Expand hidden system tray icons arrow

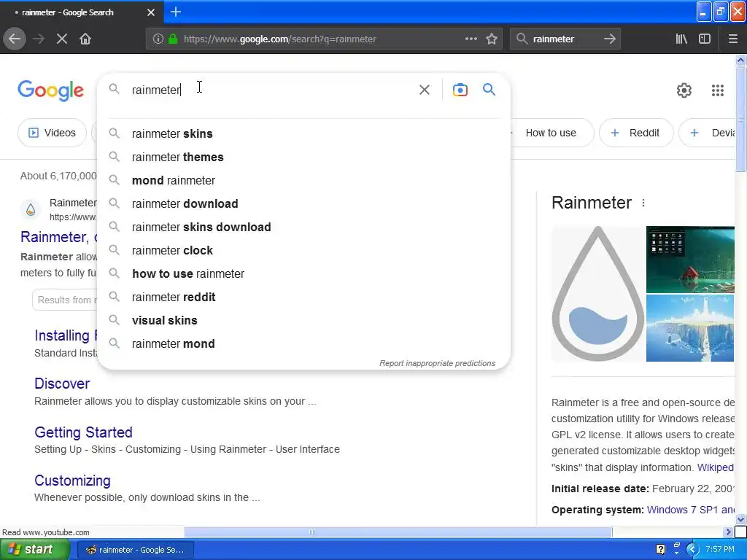(692, 550)
